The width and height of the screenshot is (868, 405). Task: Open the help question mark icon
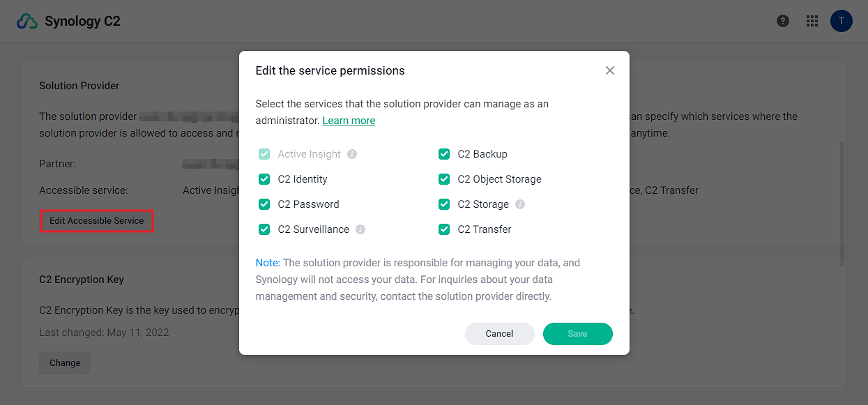(783, 21)
